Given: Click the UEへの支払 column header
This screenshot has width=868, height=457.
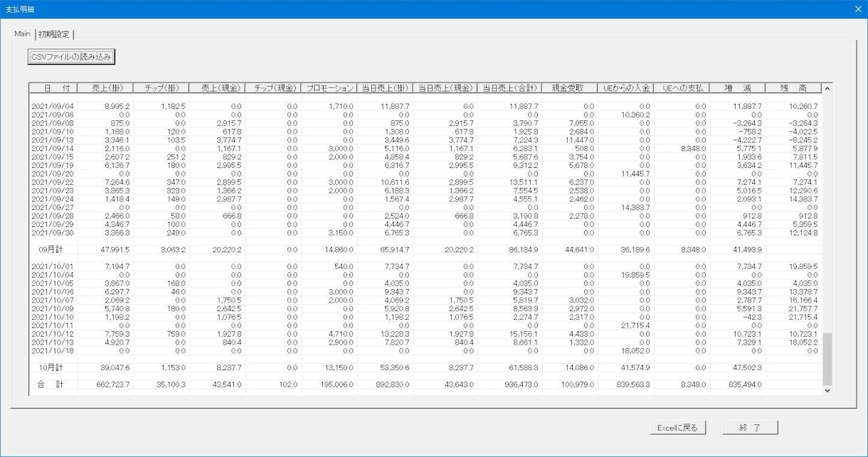Looking at the screenshot, I should coord(682,88).
